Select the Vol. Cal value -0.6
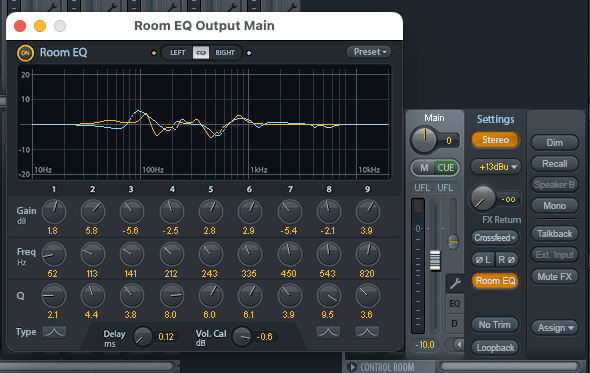The image size is (590, 373). 265,336
